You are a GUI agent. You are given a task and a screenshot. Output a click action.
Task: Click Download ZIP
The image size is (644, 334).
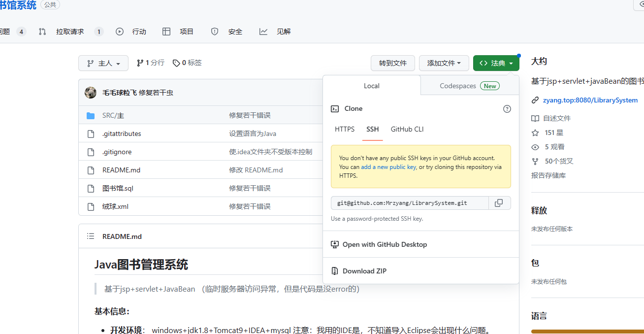(364, 271)
